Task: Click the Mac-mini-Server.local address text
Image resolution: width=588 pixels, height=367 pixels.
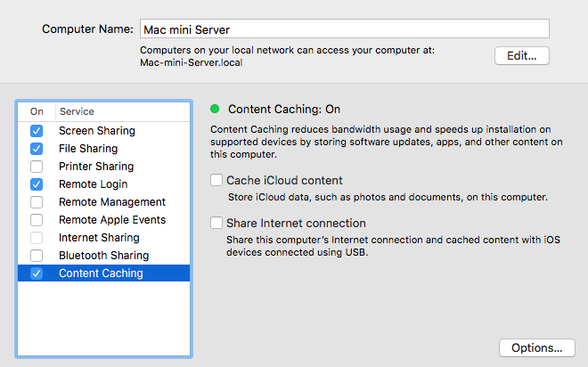Action: pyautogui.click(x=192, y=62)
